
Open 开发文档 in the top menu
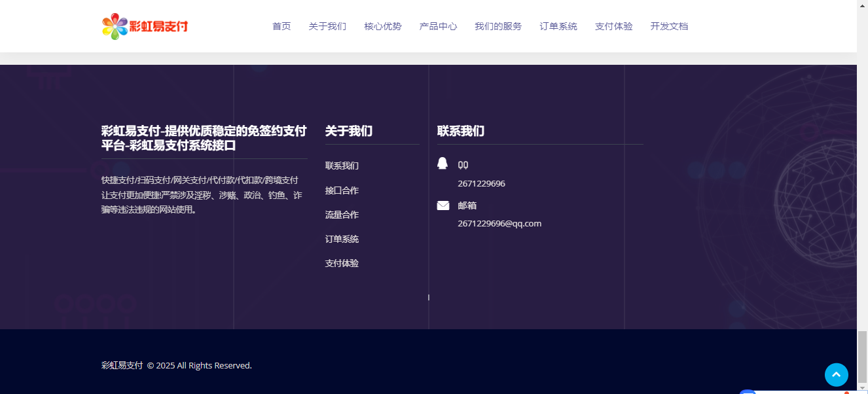[669, 26]
